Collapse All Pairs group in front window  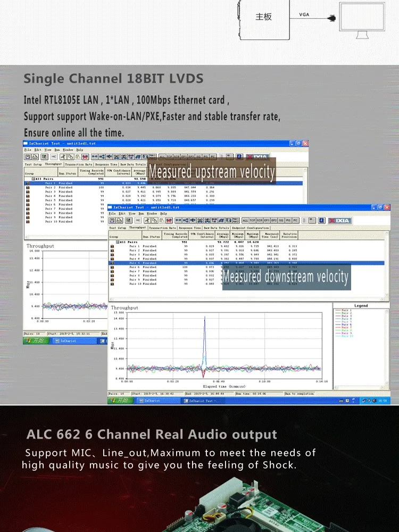(117, 242)
